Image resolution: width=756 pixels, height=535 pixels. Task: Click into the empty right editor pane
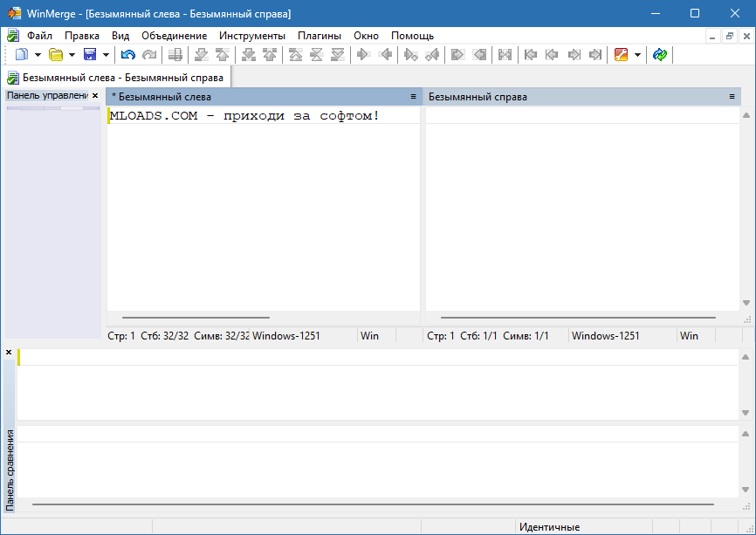pos(582,209)
